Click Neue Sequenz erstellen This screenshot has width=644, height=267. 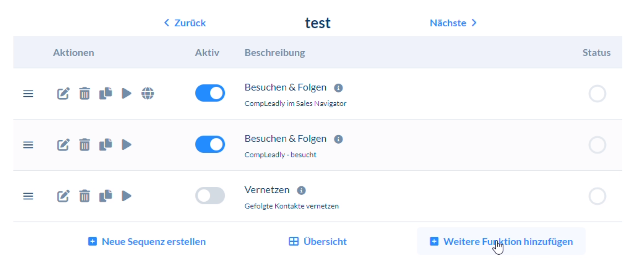[x=147, y=242]
